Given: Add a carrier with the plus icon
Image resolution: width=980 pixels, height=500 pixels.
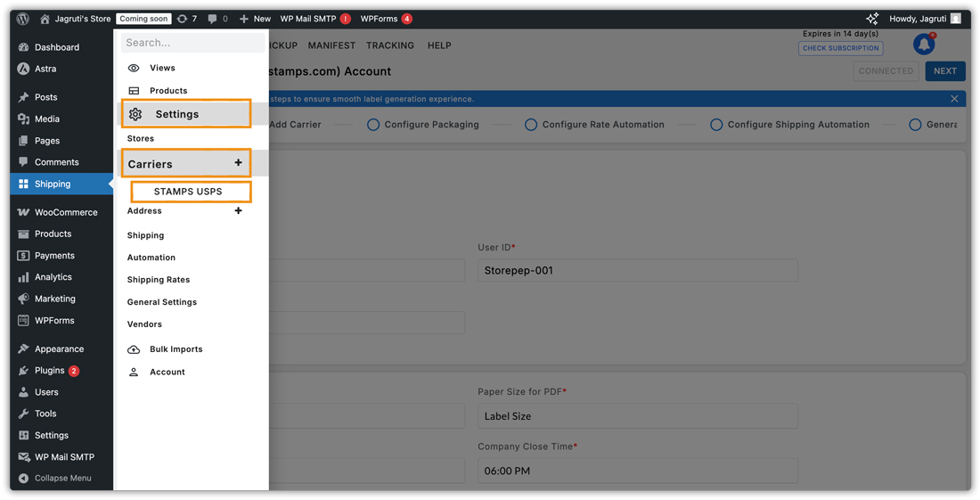Looking at the screenshot, I should tap(238, 162).
